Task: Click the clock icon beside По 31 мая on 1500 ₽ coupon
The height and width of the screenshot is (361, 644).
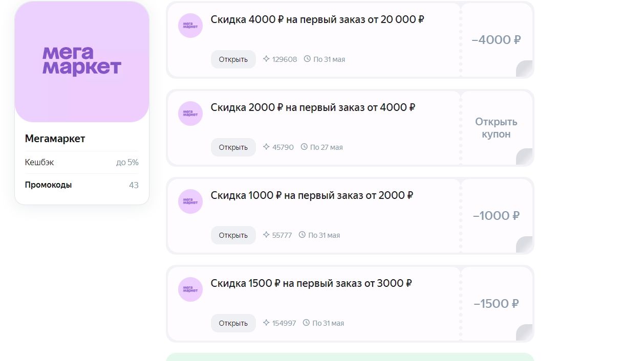Action: (x=306, y=323)
